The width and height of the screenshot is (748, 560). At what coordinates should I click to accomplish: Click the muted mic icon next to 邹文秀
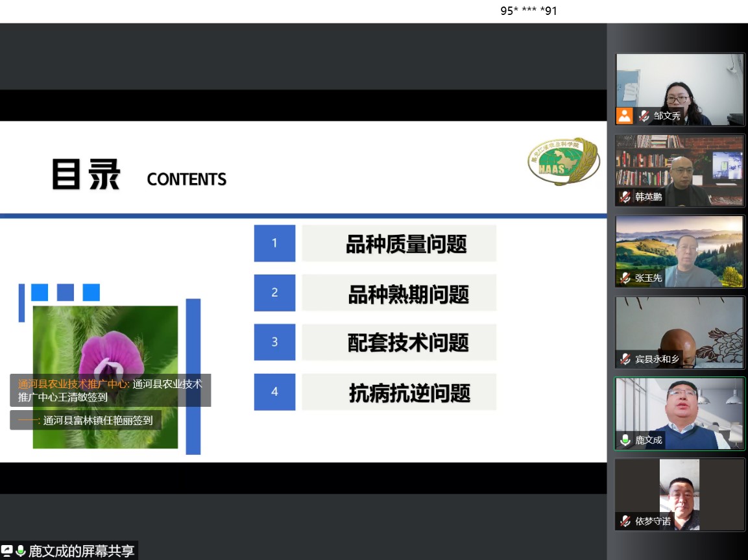pyautogui.click(x=644, y=116)
